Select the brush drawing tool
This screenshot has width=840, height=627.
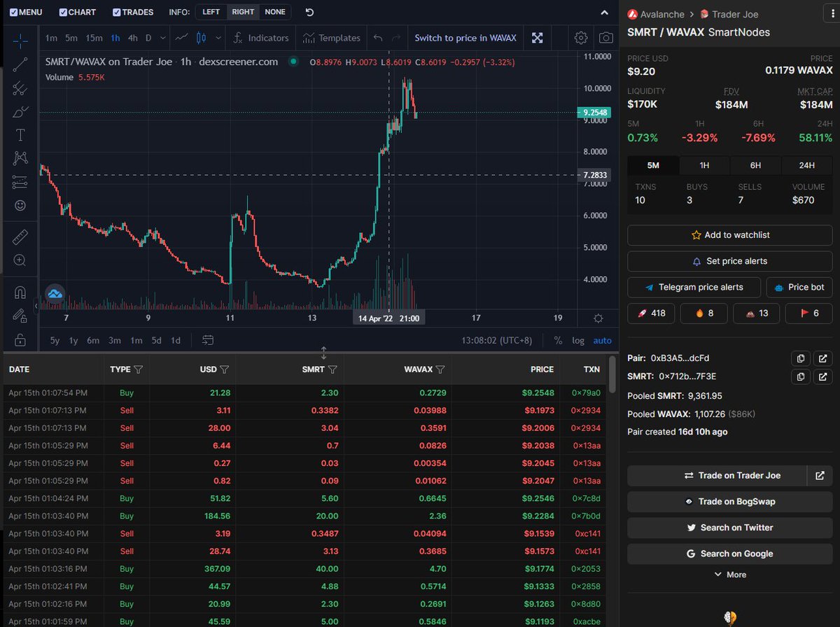(20, 112)
